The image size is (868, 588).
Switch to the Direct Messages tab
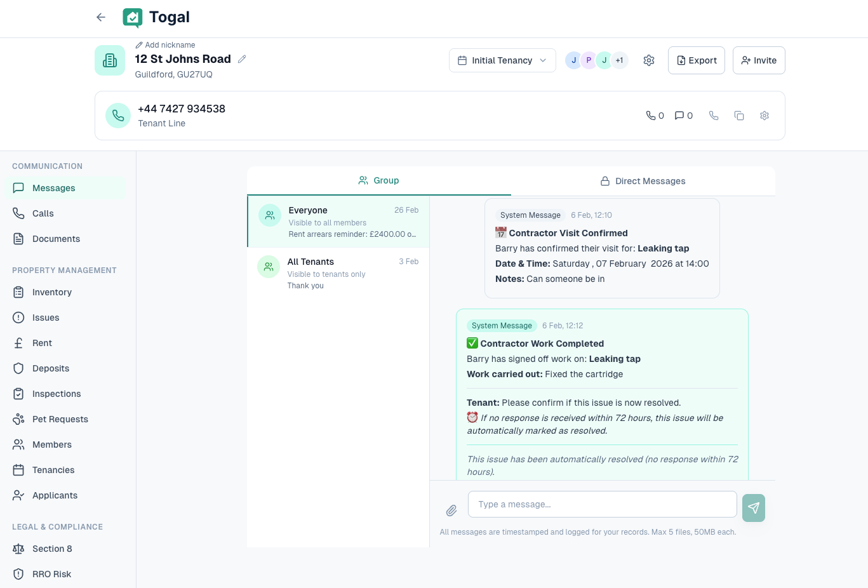click(x=643, y=181)
